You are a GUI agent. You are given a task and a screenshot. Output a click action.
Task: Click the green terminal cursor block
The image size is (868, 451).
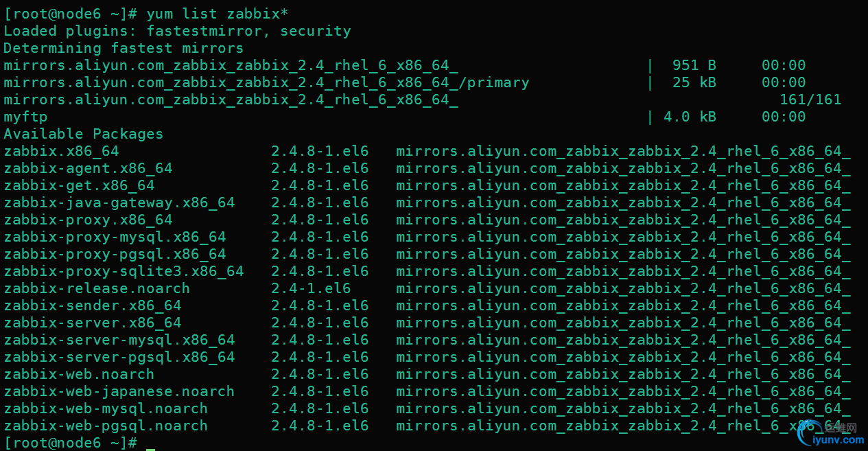151,444
